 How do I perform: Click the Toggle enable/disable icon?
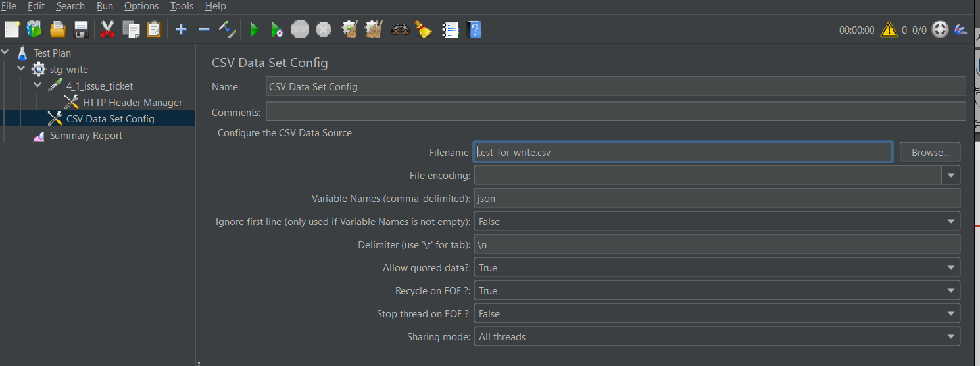coord(227,29)
